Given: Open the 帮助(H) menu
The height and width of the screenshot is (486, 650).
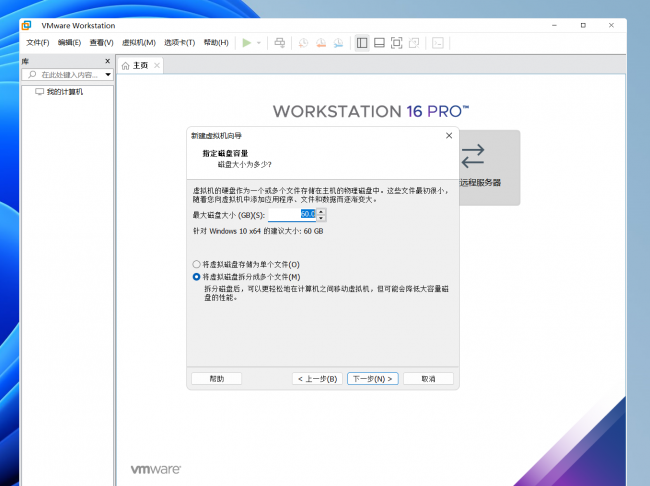Looking at the screenshot, I should pos(216,42).
